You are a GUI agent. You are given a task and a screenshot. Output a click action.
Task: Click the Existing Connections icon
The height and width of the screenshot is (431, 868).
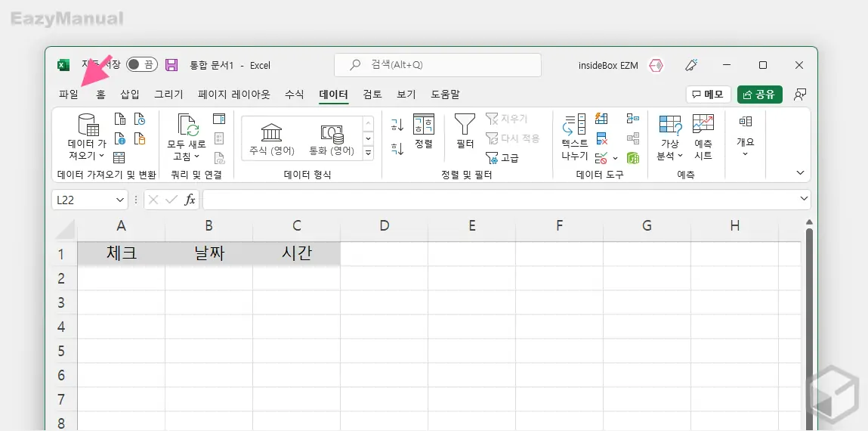(x=140, y=138)
